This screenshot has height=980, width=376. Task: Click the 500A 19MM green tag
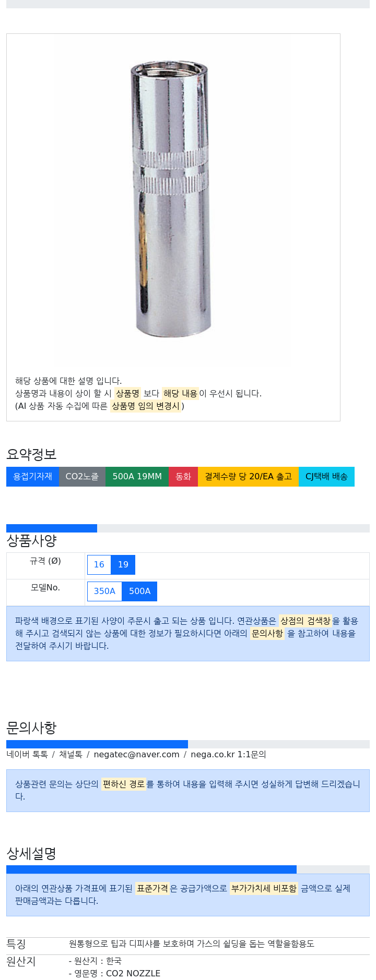137,477
